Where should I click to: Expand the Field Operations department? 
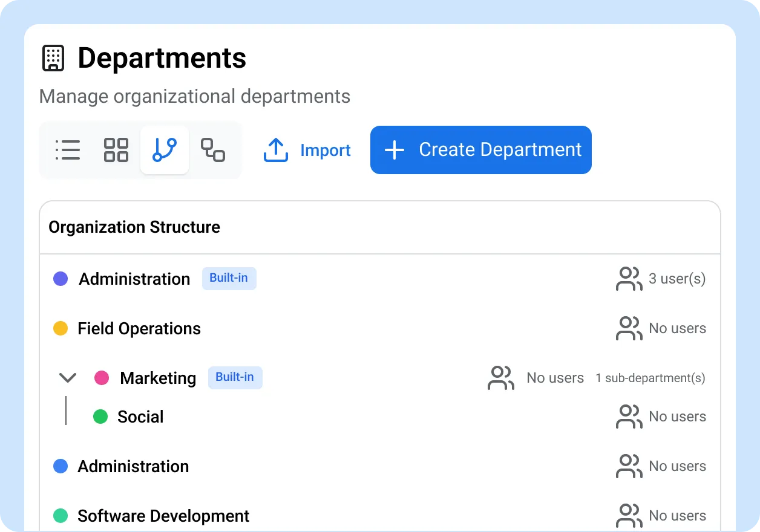click(139, 328)
